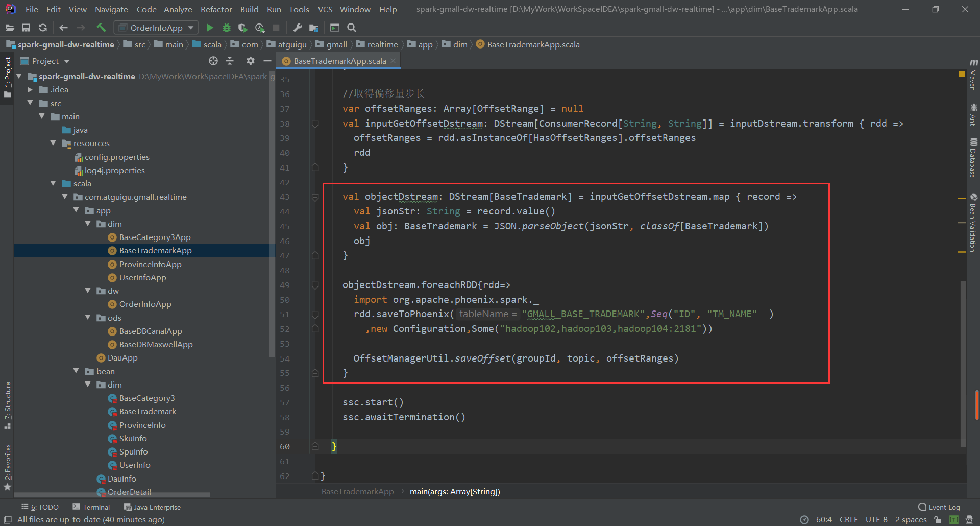980x526 pixels.
Task: Collapse the ods package arrow
Action: [88, 317]
